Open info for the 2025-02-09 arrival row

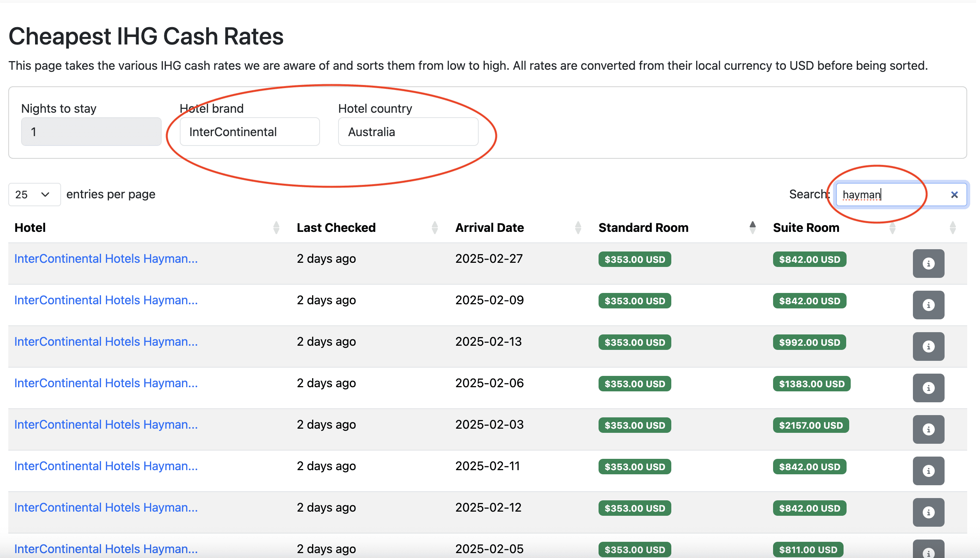tap(928, 305)
